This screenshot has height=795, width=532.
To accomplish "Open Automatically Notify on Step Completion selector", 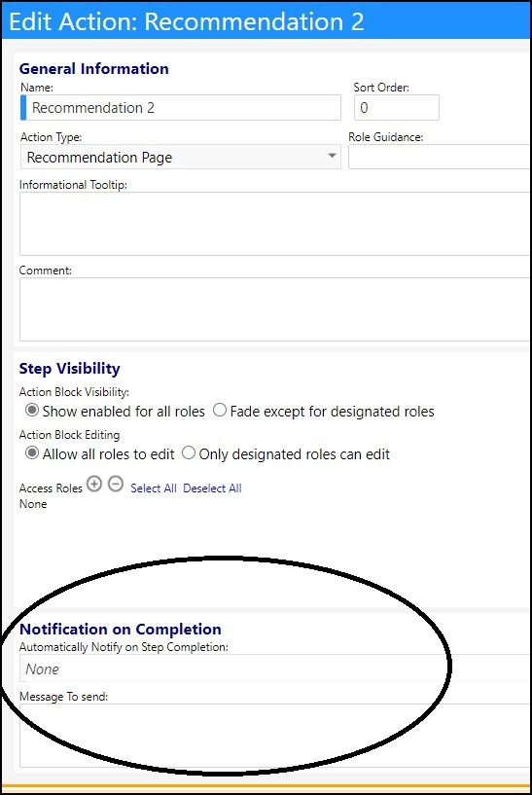I will (x=275, y=669).
